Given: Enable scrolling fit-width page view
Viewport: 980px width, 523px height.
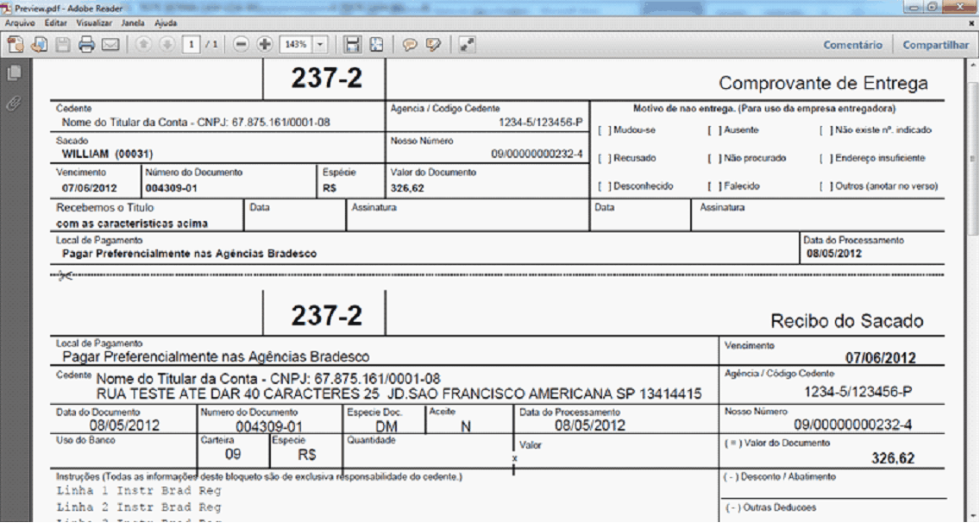Looking at the screenshot, I should pos(352,44).
